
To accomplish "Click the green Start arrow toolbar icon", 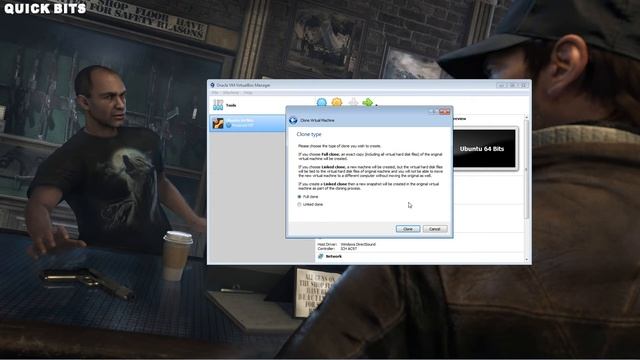I will (368, 102).
